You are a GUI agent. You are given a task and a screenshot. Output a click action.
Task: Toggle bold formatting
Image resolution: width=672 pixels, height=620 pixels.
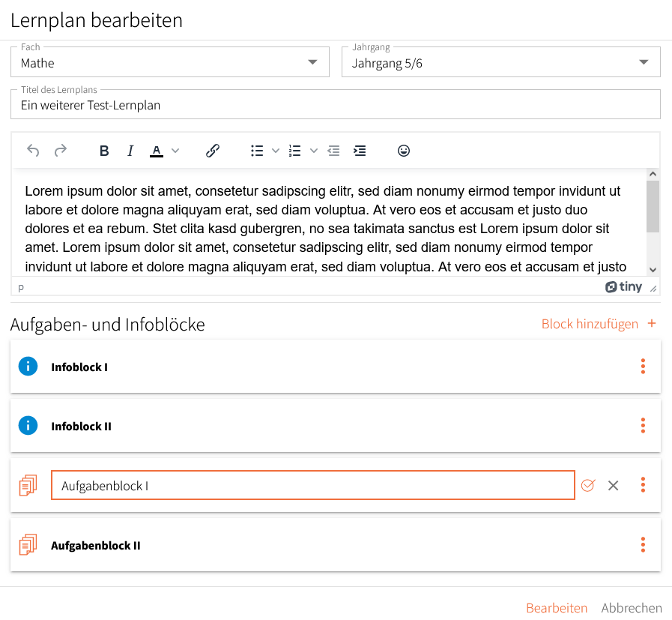(x=103, y=151)
